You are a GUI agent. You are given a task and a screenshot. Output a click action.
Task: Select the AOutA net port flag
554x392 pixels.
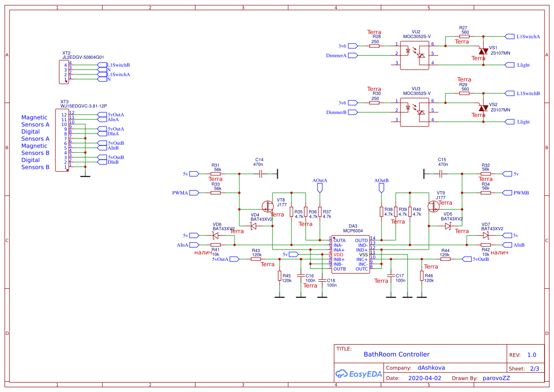click(319, 187)
